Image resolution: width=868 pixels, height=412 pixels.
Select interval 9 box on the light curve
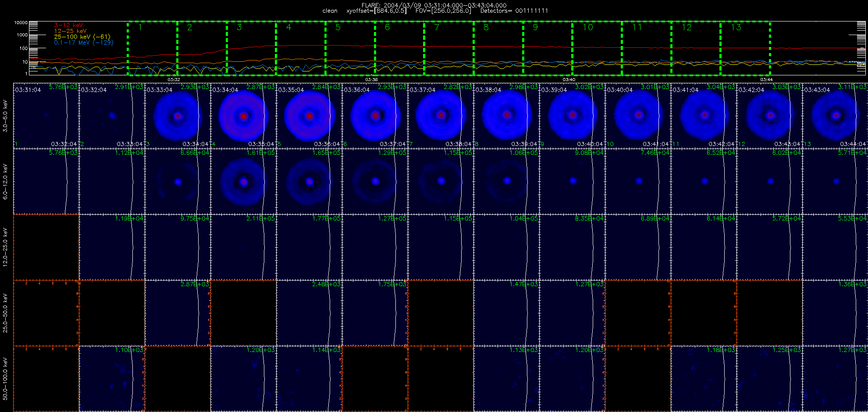(x=548, y=48)
